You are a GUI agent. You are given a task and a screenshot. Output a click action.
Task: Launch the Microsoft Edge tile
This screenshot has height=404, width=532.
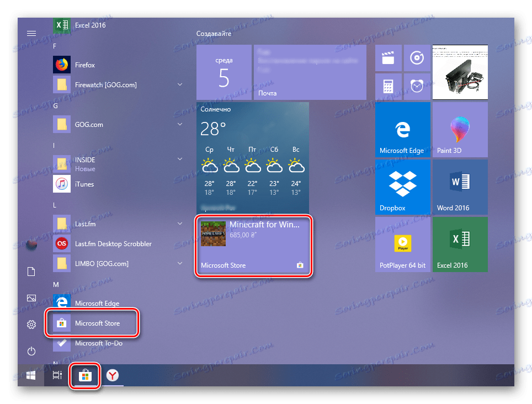tap(403, 130)
